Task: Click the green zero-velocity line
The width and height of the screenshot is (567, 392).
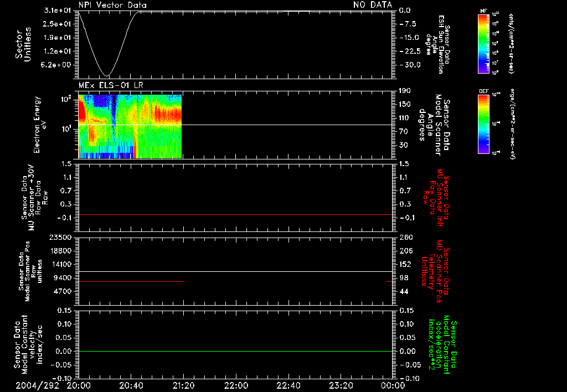Action: coord(235,351)
